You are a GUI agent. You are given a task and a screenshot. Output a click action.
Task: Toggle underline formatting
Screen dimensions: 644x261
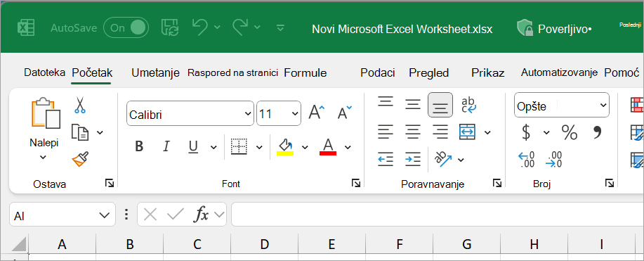pyautogui.click(x=193, y=146)
